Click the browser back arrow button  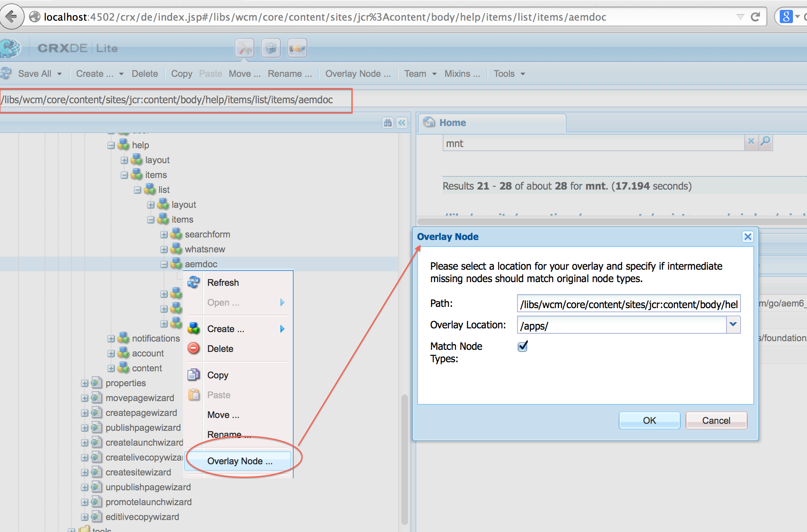click(x=12, y=17)
